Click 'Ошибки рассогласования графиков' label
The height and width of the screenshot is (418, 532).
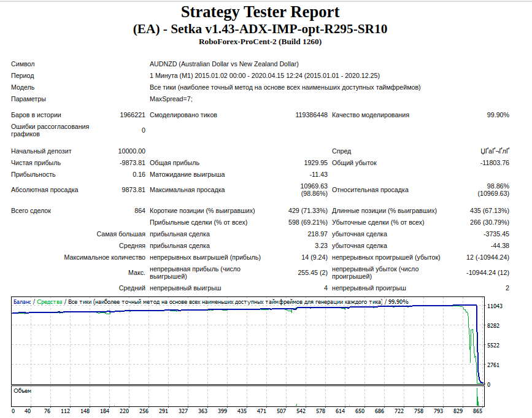[x=50, y=130]
